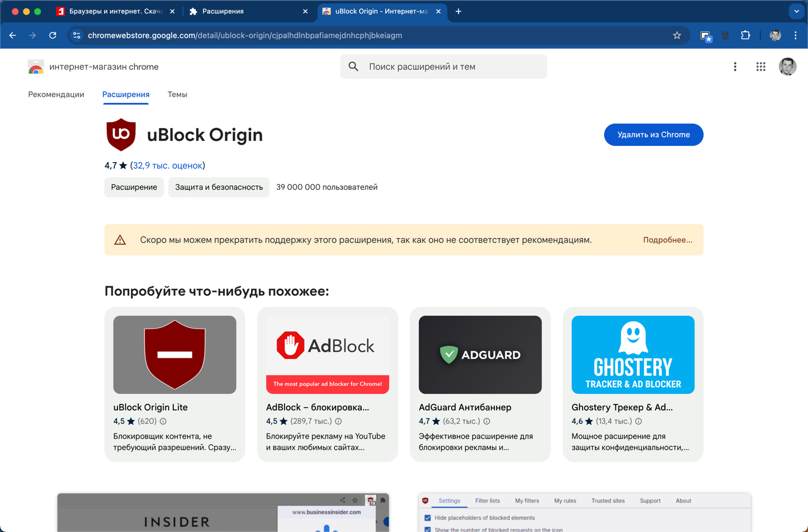
Task: Open the AdBlock card image
Action: (328, 355)
